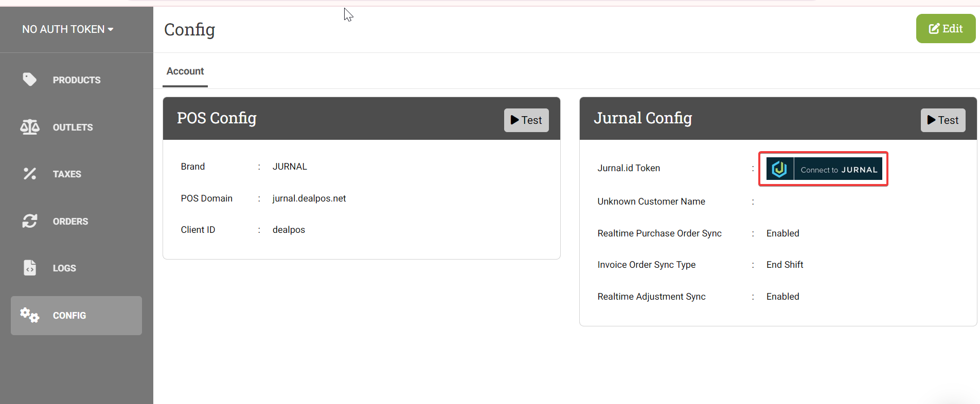Click the POS Config panel title
980x404 pixels.
pos(217,118)
